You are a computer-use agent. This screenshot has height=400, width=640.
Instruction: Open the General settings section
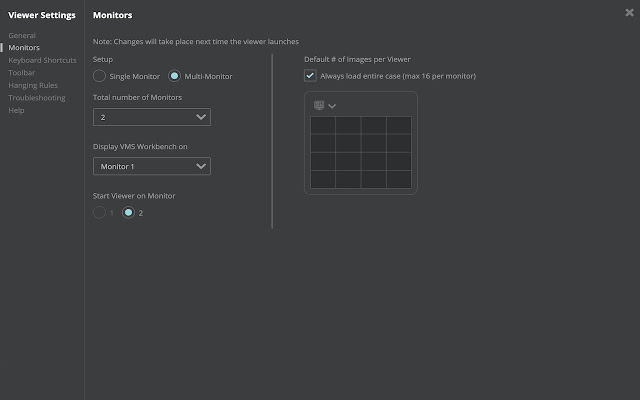point(22,36)
